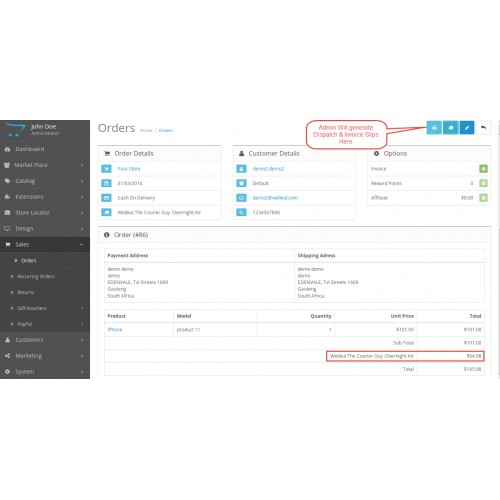Open the Dashboard menu item

click(45, 149)
